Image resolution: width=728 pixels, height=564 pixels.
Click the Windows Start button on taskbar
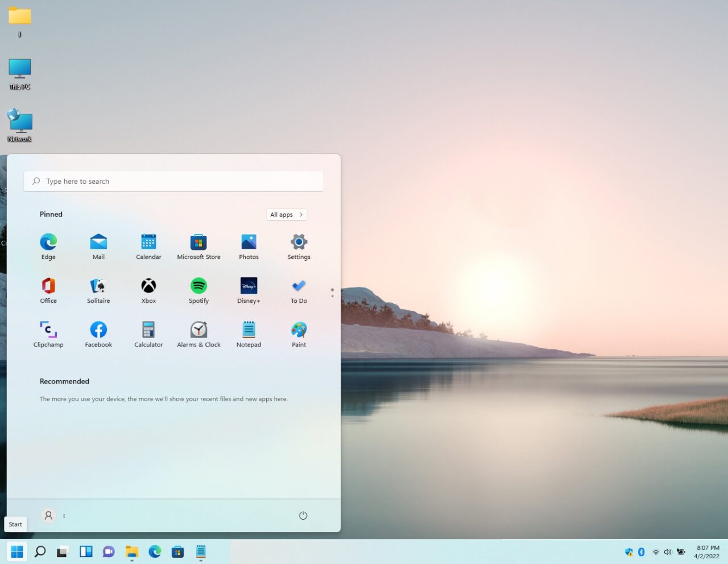[17, 551]
